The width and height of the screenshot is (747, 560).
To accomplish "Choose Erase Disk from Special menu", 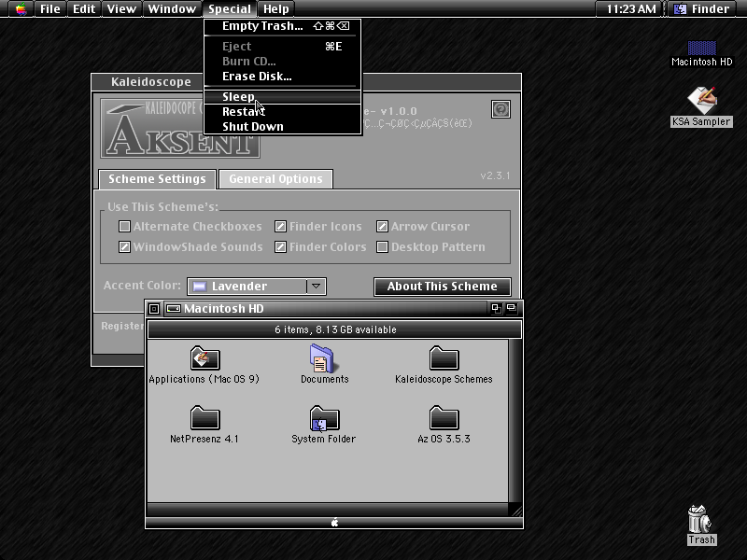I will 283,77.
